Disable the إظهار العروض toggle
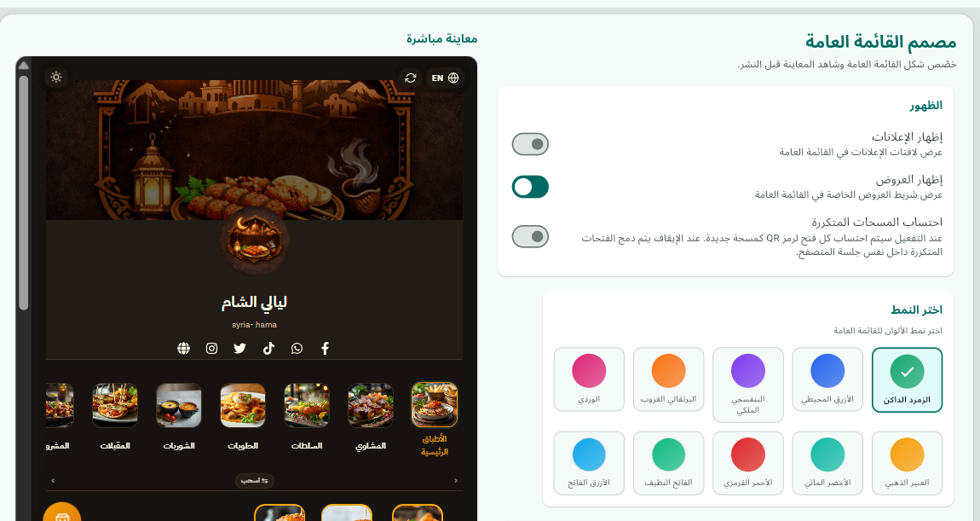Image resolution: width=980 pixels, height=521 pixels. pos(530,187)
